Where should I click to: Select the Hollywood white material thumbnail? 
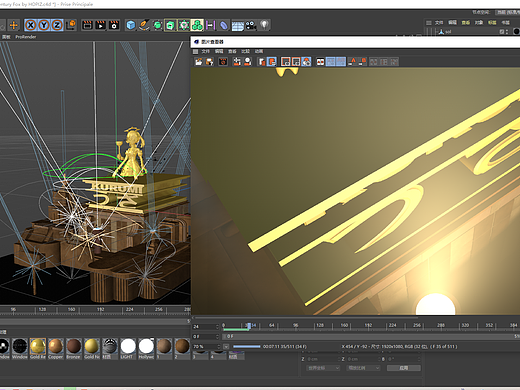(146, 348)
